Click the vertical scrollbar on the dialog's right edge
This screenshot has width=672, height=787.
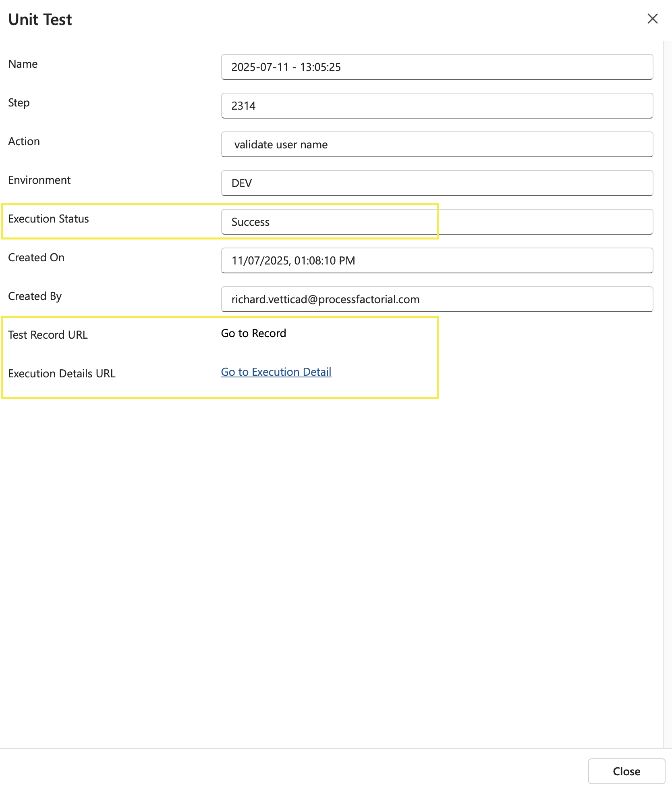[x=667, y=395]
